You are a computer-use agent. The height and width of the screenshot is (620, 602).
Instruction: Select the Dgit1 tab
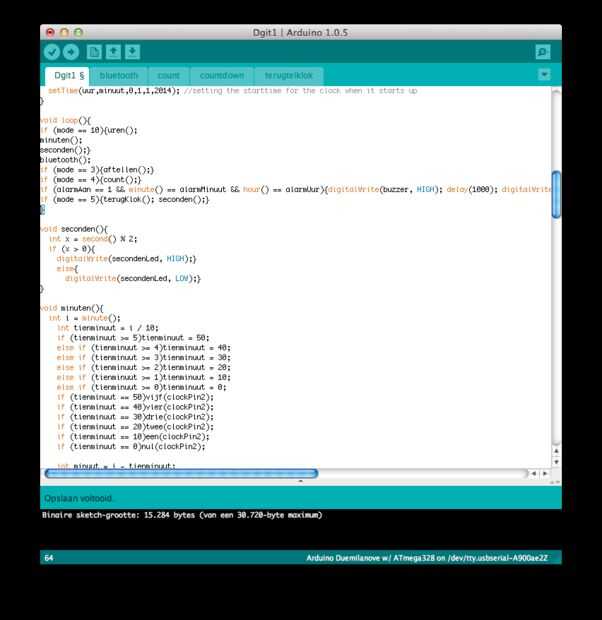pos(67,76)
